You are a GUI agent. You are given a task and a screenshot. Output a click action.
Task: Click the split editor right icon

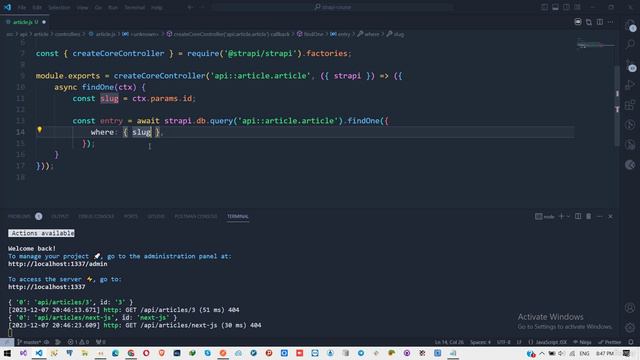click(600, 22)
